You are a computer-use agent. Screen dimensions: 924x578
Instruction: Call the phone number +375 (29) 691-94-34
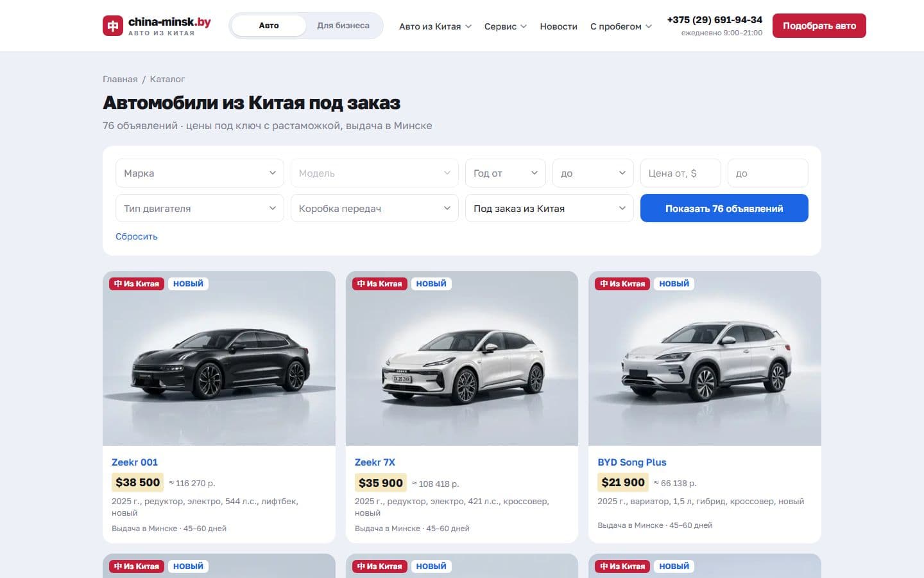click(x=715, y=20)
